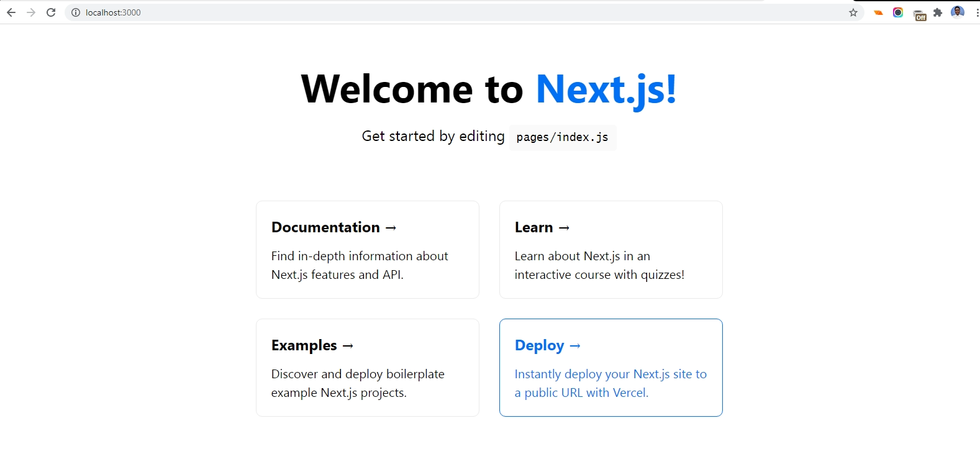Click the pages/index.js code snippet
This screenshot has width=980, height=472.
click(x=563, y=137)
